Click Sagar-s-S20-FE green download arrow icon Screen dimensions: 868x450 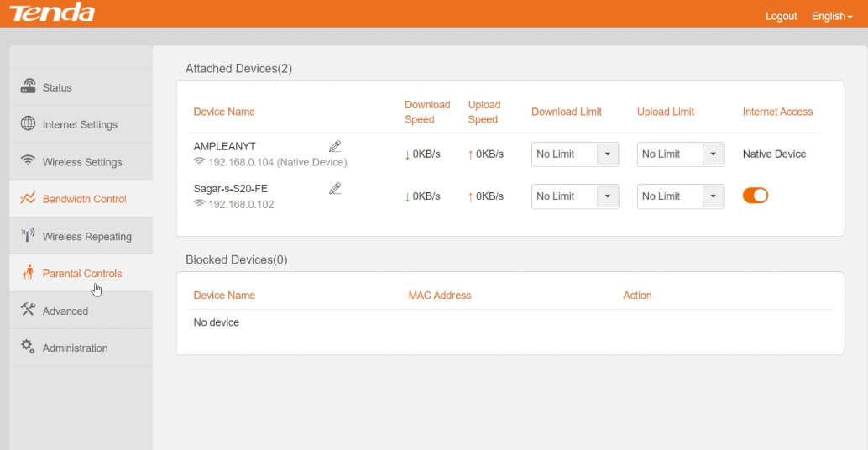coord(407,197)
